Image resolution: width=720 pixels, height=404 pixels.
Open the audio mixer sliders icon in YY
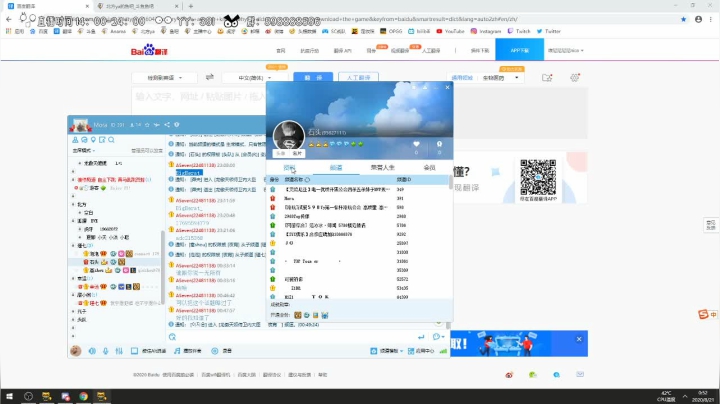119,351
